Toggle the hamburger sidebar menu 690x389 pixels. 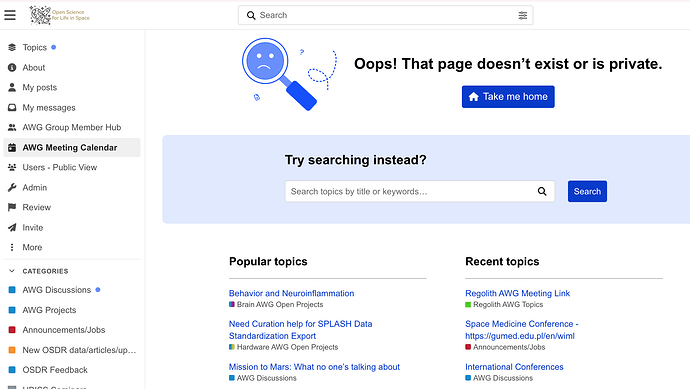[10, 15]
